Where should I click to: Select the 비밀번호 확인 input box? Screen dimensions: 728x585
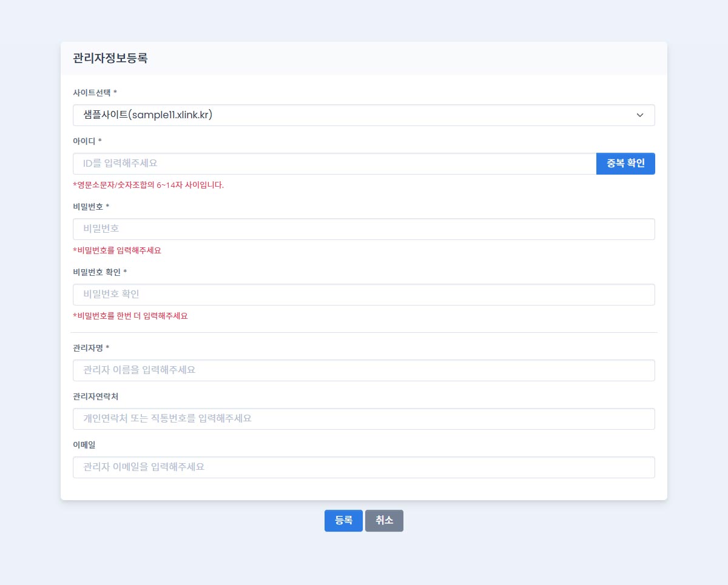[x=363, y=295]
